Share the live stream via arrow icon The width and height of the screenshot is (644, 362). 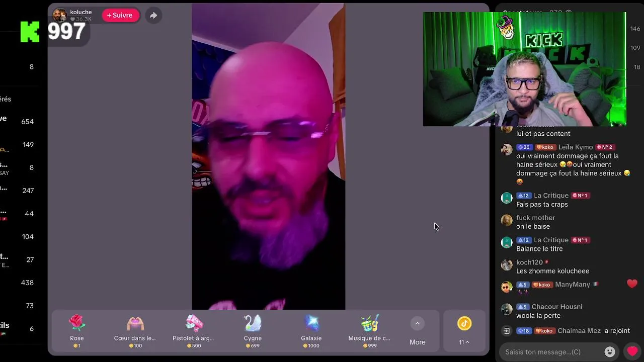coord(153,15)
